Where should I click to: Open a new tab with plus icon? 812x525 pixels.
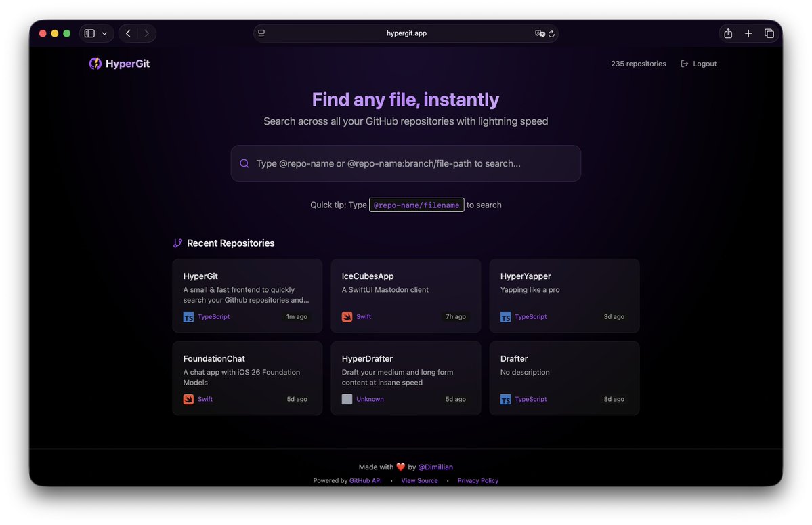(x=748, y=33)
